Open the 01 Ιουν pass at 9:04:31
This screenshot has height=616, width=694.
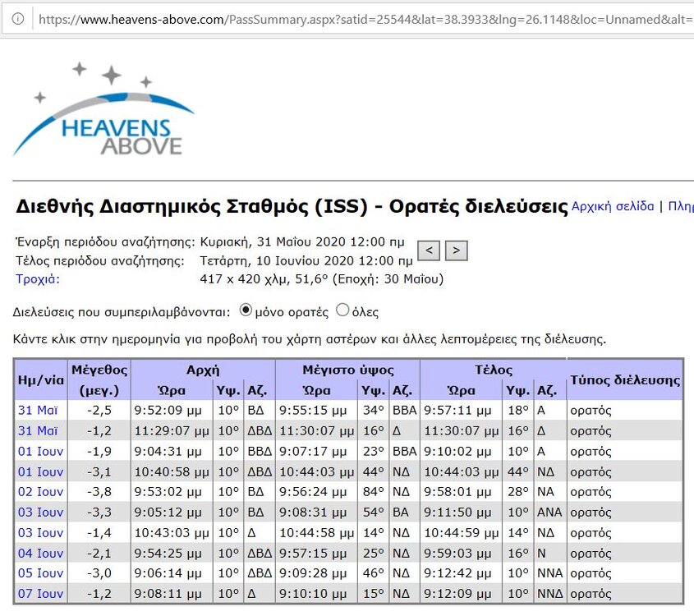tap(40, 451)
